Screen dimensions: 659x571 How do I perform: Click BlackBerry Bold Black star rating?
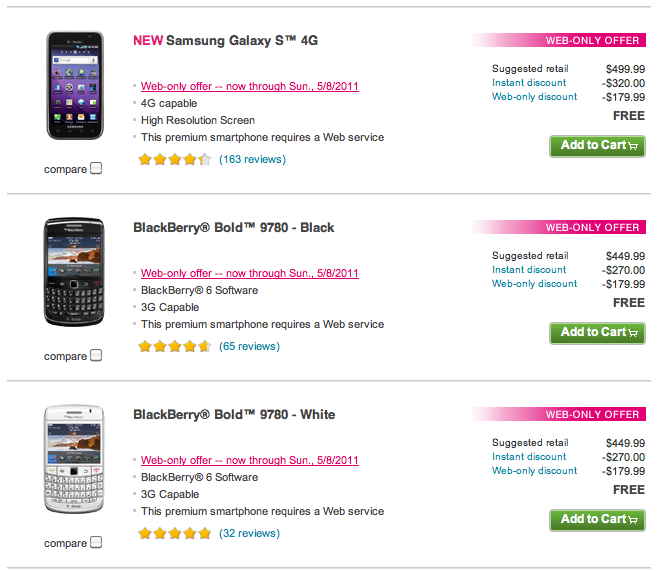click(x=174, y=346)
